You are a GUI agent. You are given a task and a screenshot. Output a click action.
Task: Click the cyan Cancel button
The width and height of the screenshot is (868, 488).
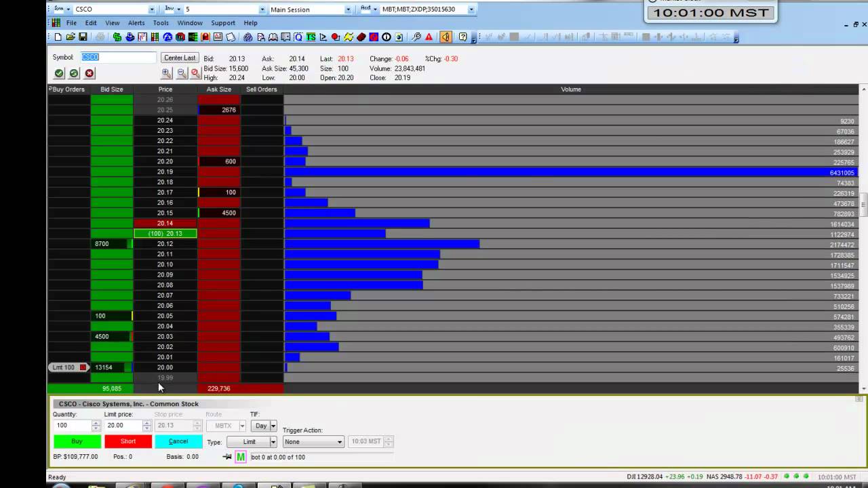point(178,441)
